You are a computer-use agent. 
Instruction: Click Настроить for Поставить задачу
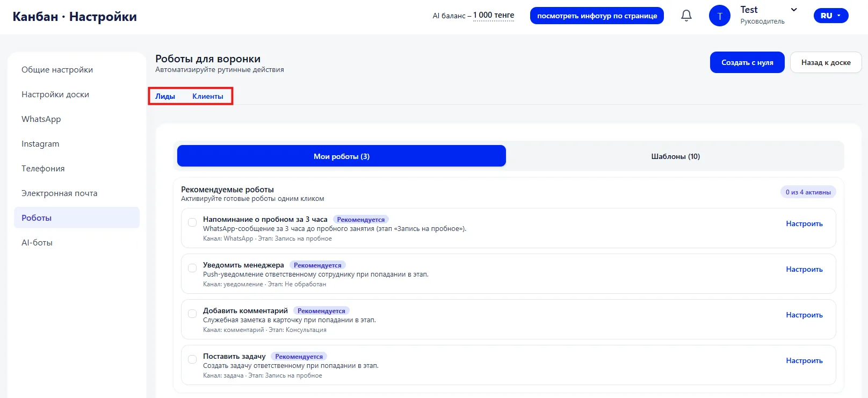[804, 360]
